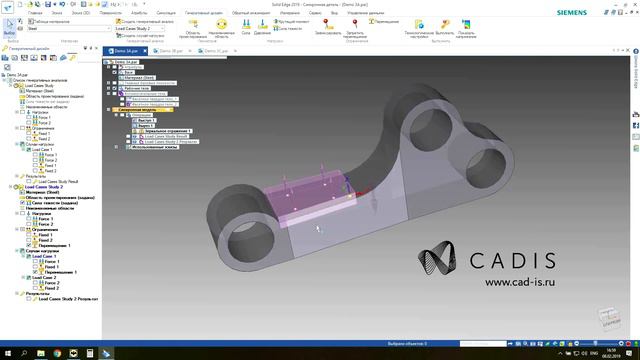Collapse the Load Case 2 node

(x=23, y=277)
